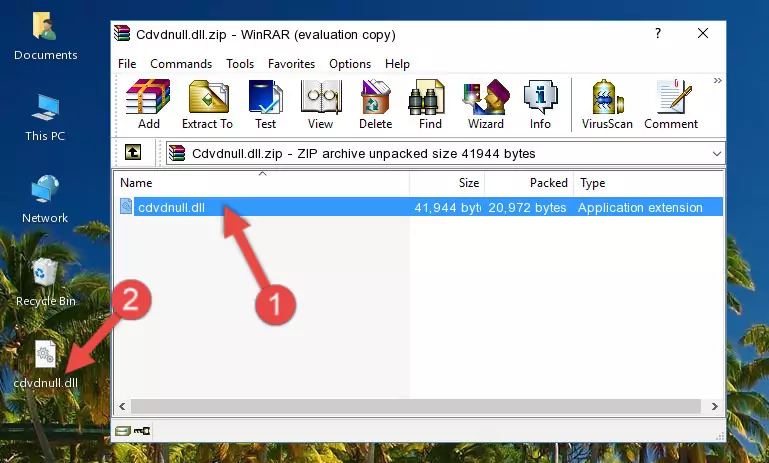Viewport: 769px width, 463px height.
Task: Go up one folder level
Action: click(133, 153)
